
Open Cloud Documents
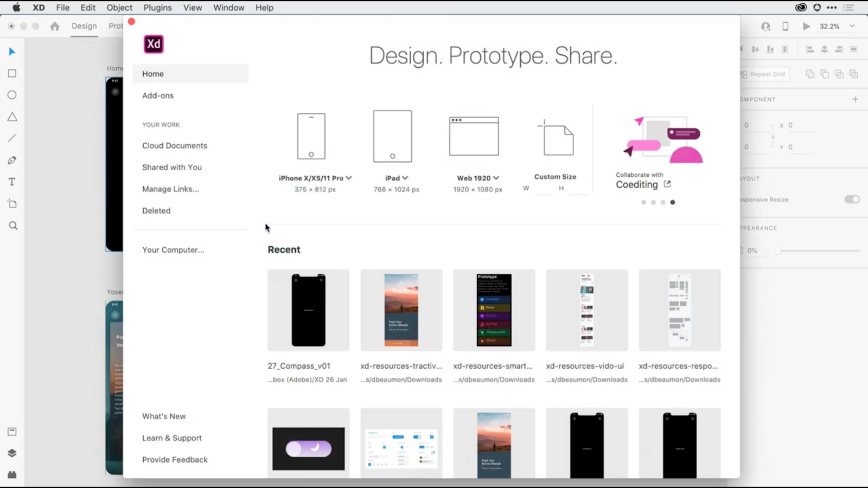click(x=175, y=145)
